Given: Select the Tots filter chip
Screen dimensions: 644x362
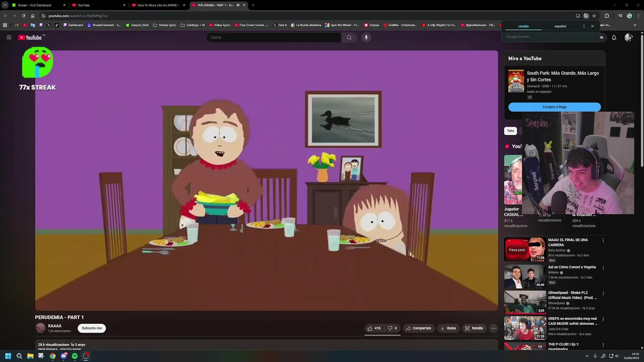Looking at the screenshot, I should pyautogui.click(x=511, y=131).
